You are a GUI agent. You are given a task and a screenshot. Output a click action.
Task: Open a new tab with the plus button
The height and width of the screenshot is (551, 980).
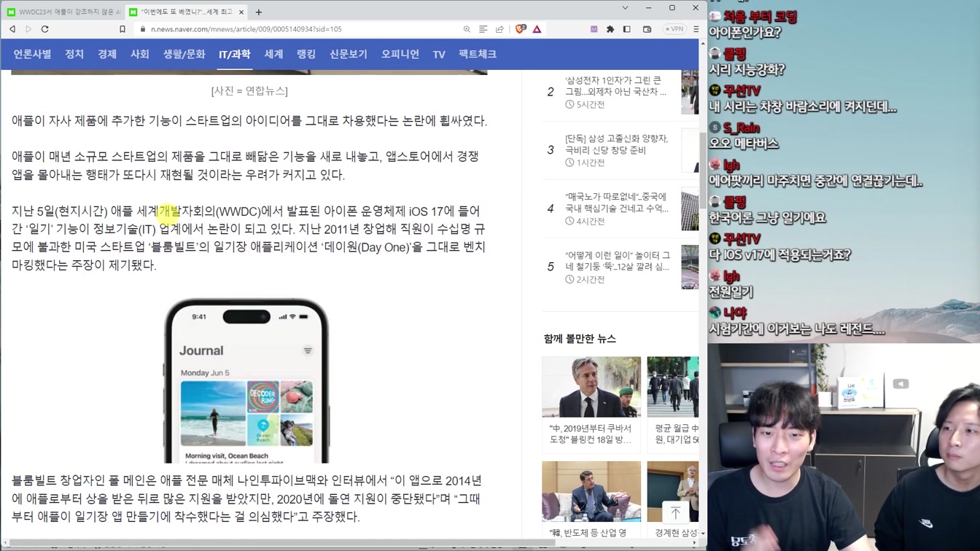[x=259, y=12]
